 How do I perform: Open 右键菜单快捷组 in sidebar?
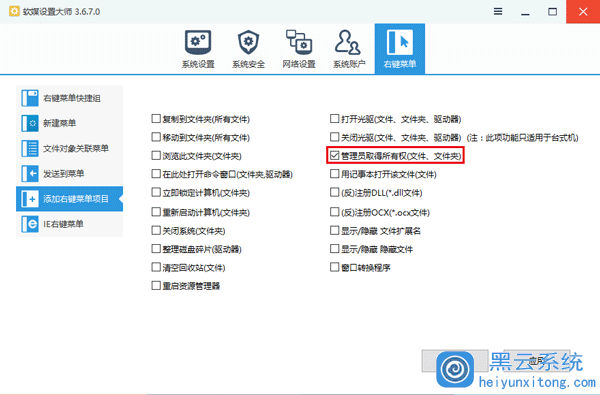click(x=69, y=98)
